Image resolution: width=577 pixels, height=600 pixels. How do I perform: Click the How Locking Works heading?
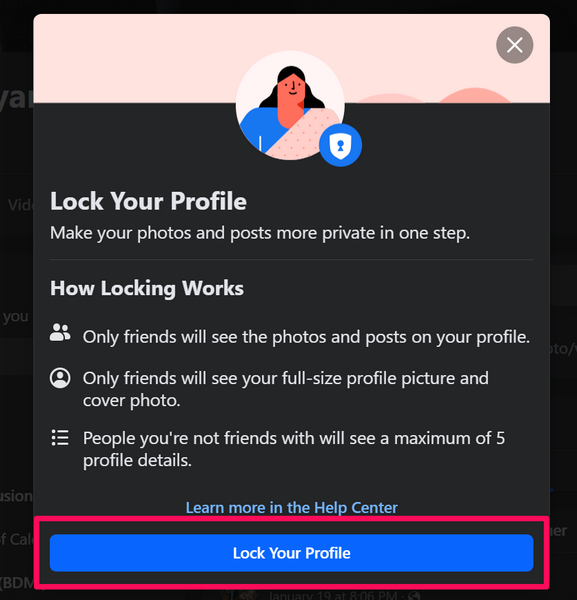click(x=147, y=288)
